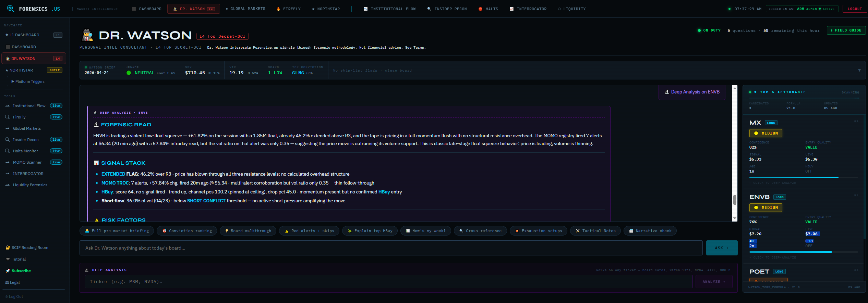Viewport: 868px width, 303px height.
Task: Click the red stop icon beside HALTS in top nav
Action: coord(480,9)
